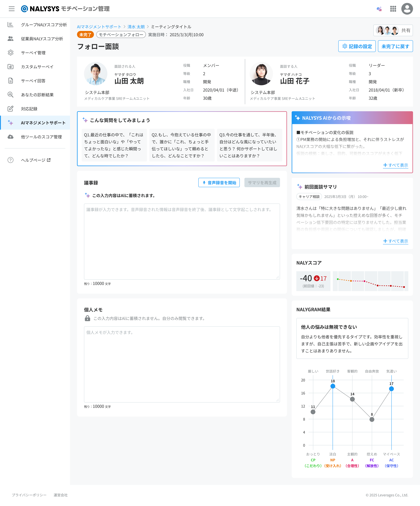
Task: Open the hamburger menu icon
Action: (x=12, y=9)
